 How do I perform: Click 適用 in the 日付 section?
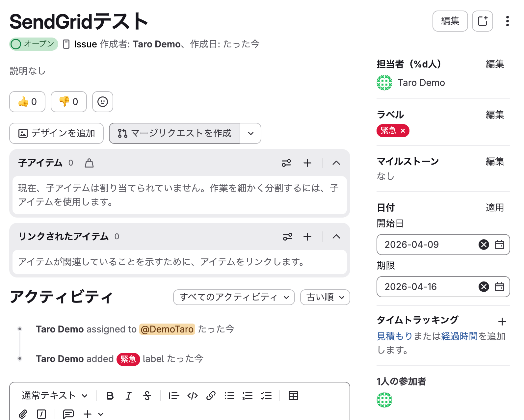495,208
